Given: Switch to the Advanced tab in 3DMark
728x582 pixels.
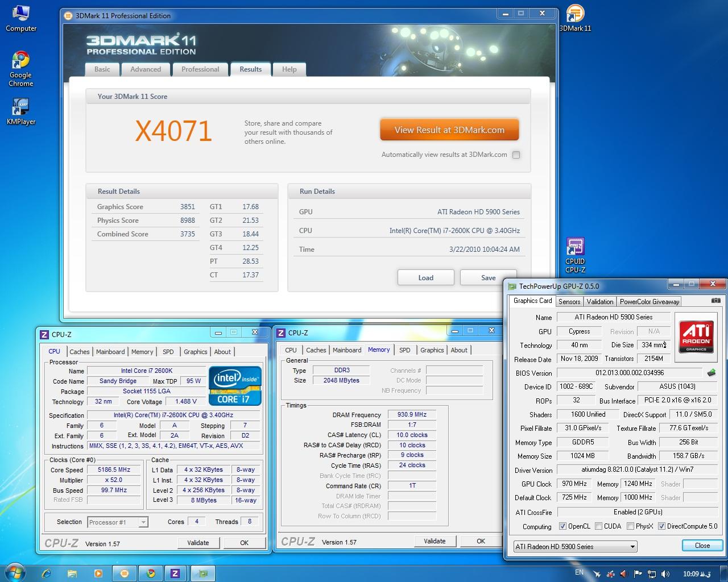Looking at the screenshot, I should [x=146, y=69].
